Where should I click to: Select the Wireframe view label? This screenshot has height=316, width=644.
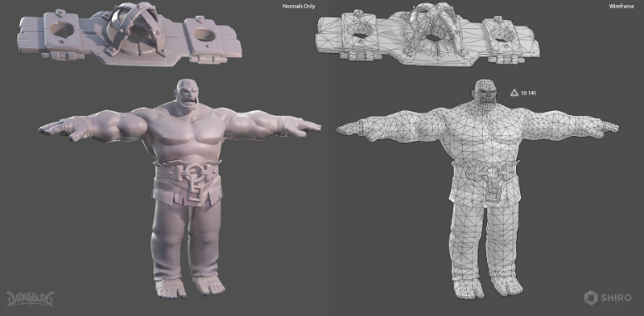[621, 6]
